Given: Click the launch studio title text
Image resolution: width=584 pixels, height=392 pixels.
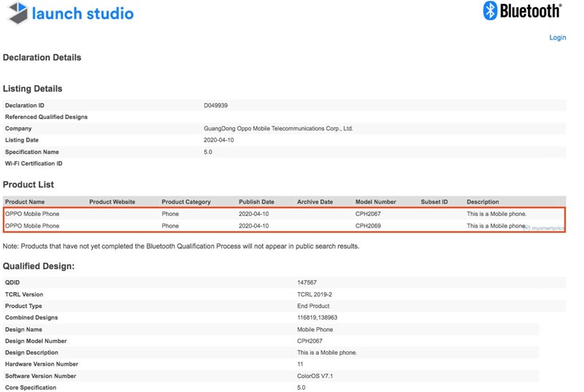Looking at the screenshot, I should (x=82, y=13).
